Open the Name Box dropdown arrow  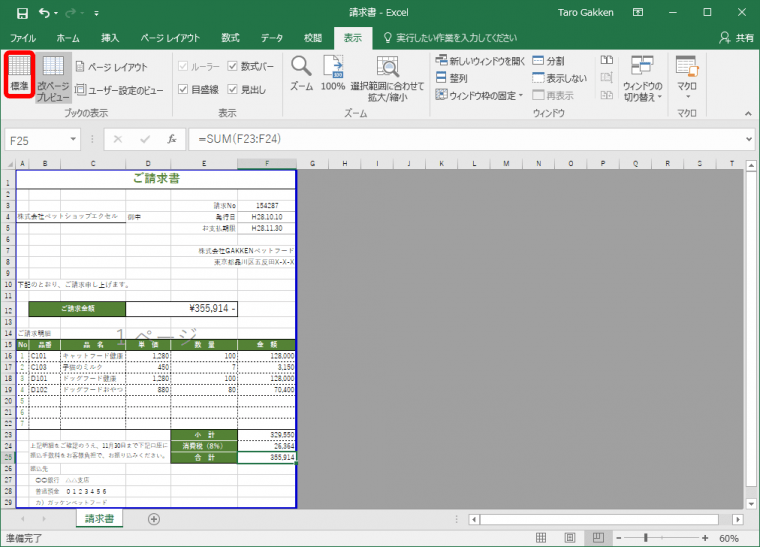click(73, 140)
